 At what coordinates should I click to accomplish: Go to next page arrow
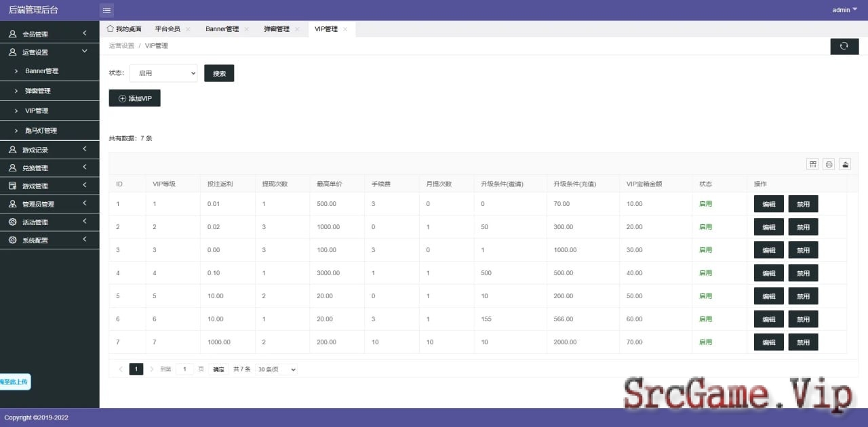point(151,369)
